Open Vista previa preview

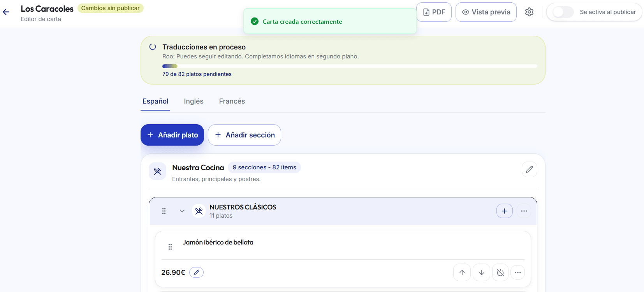[x=486, y=12]
